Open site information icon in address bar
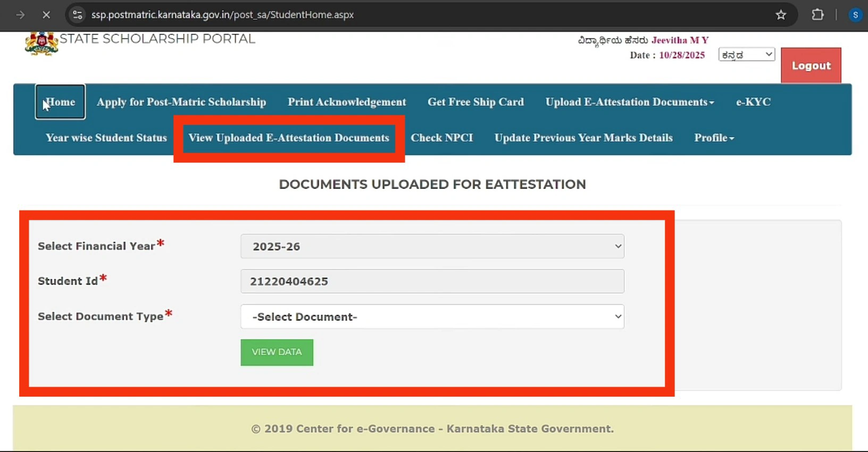This screenshot has width=868, height=452. click(78, 15)
